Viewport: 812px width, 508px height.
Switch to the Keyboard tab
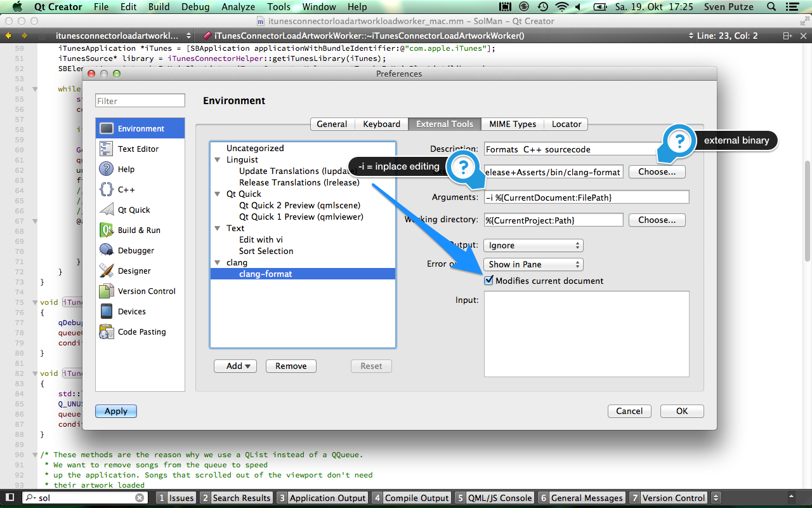(x=381, y=124)
